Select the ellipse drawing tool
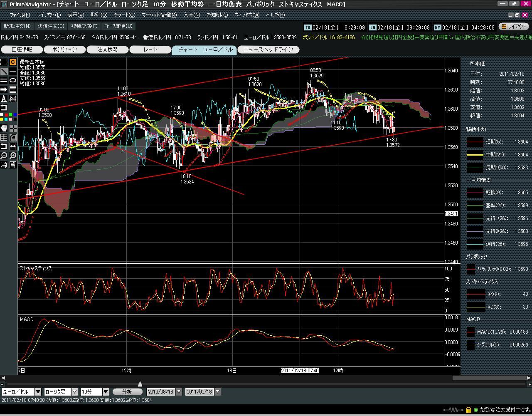 13,80
